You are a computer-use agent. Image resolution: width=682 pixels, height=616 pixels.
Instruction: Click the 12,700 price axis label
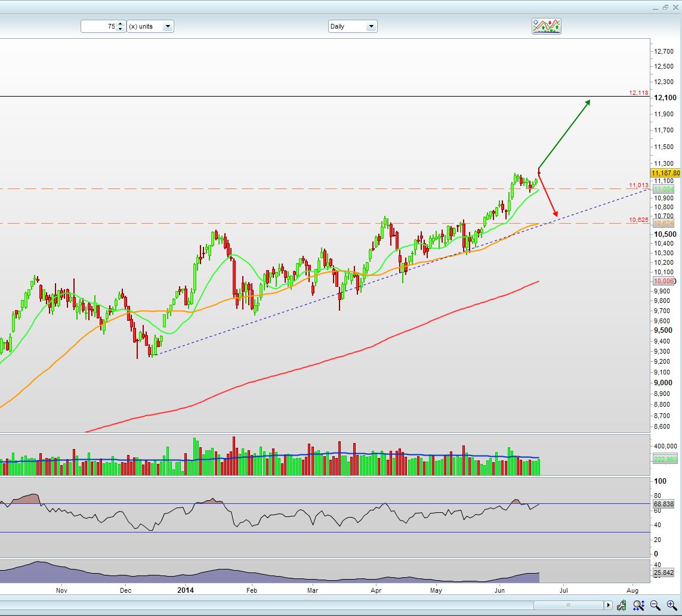[664, 51]
